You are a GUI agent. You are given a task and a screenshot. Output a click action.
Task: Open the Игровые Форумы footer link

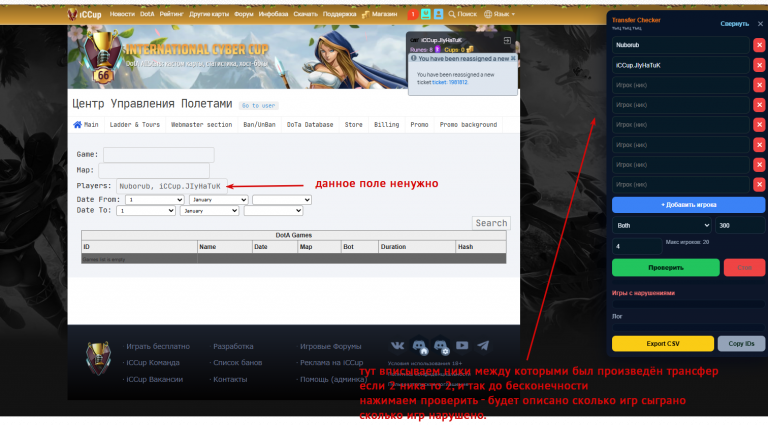coord(330,346)
